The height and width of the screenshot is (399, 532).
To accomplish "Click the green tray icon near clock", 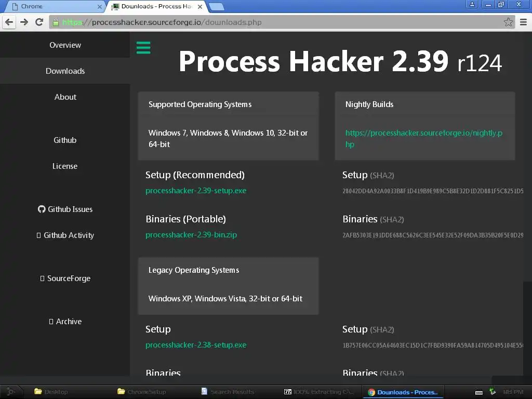I will pyautogui.click(x=493, y=392).
